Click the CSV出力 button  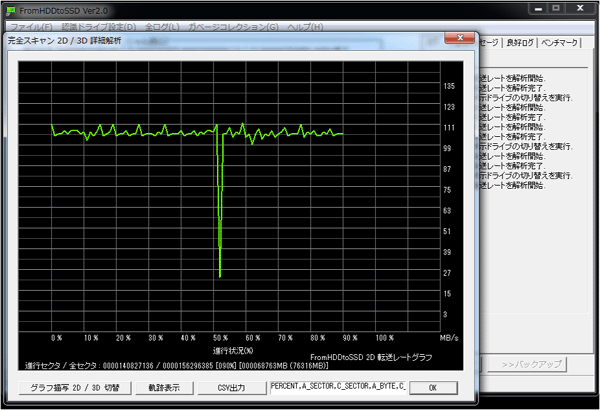tap(232, 387)
